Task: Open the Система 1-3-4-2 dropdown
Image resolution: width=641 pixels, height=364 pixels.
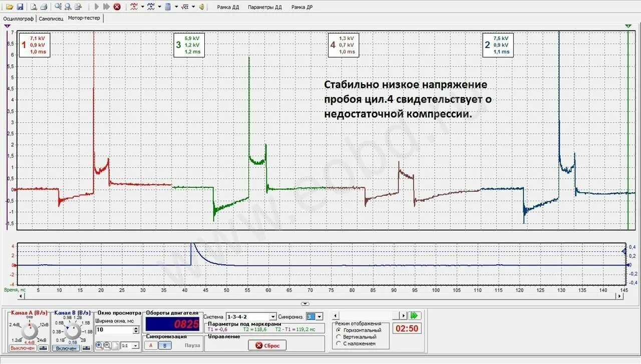Action: click(273, 316)
